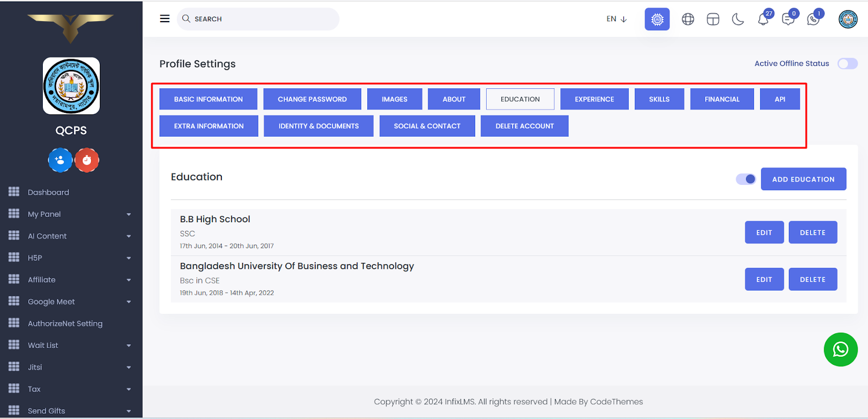
Task: Open the notifications bell icon
Action: tap(763, 20)
